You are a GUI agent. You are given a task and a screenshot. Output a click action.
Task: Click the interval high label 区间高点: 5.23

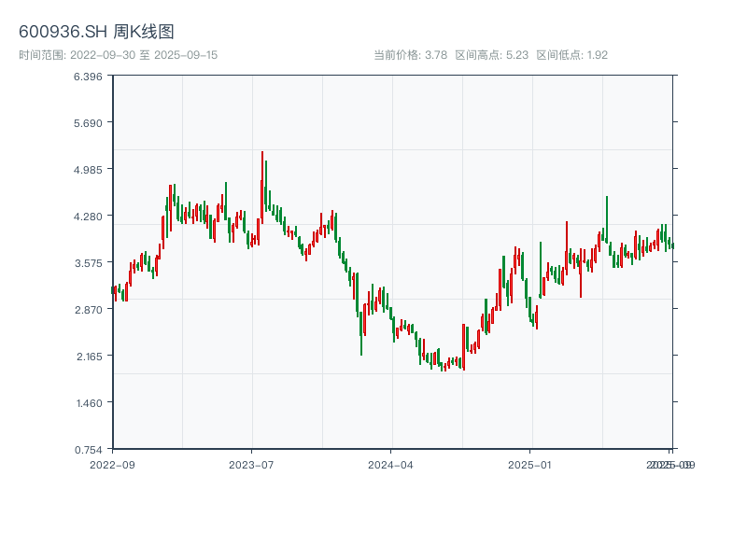coord(492,55)
